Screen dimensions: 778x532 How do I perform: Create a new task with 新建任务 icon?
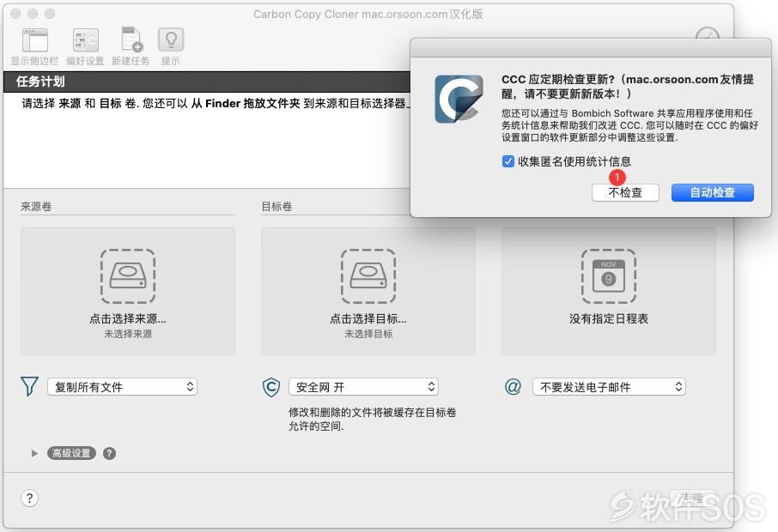tap(131, 39)
